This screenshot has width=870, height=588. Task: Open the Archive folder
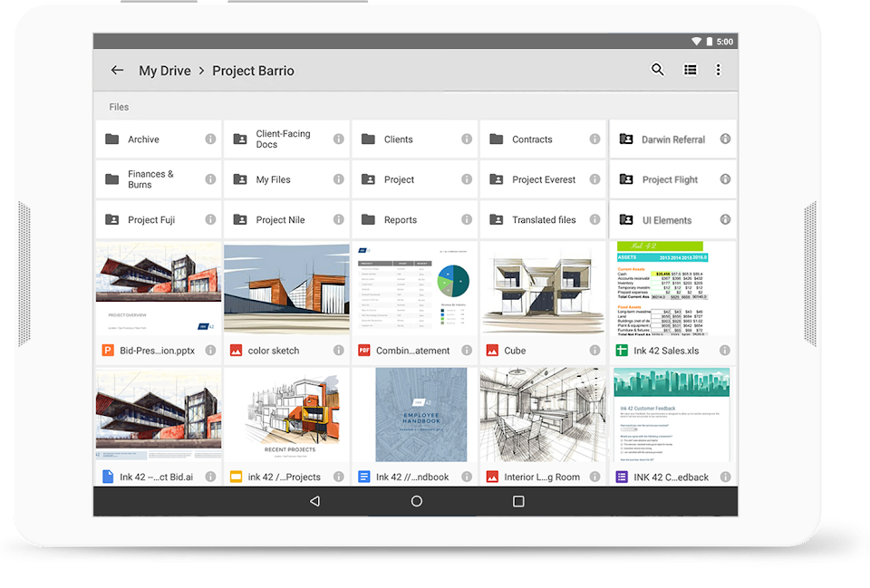[145, 140]
